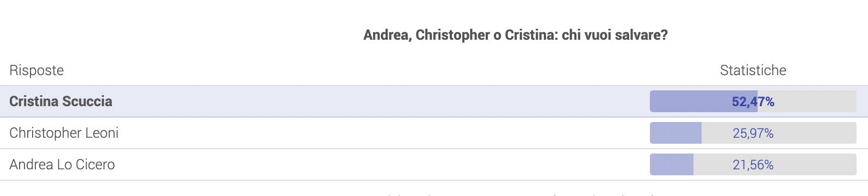The width and height of the screenshot is (868, 196).
Task: Click the 25,97% percentage label
Action: [x=753, y=133]
